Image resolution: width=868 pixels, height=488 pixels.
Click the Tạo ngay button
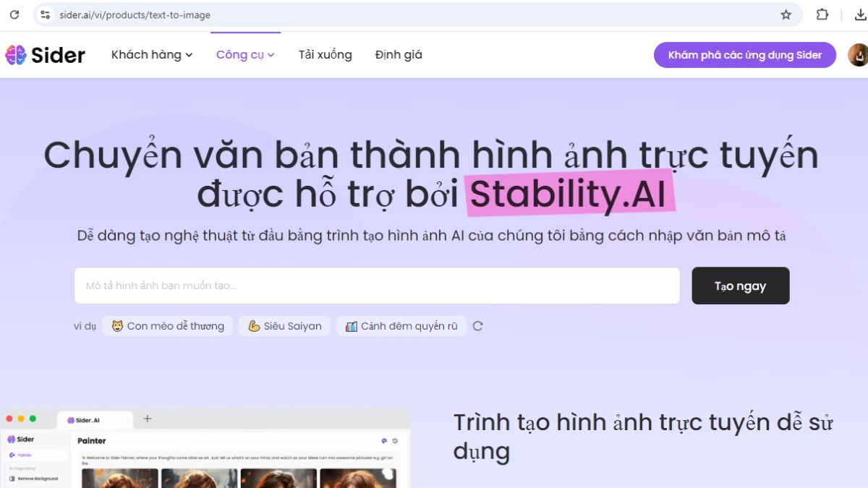pos(740,285)
